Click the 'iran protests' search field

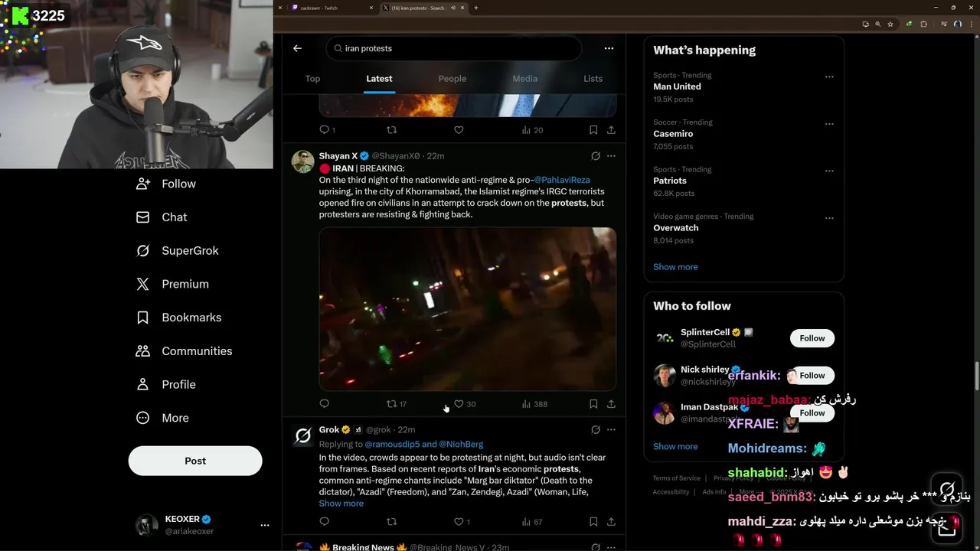point(454,48)
